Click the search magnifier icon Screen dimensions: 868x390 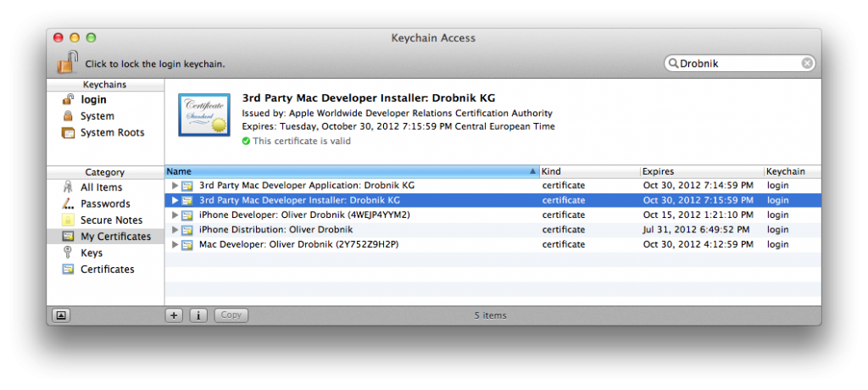click(x=673, y=64)
